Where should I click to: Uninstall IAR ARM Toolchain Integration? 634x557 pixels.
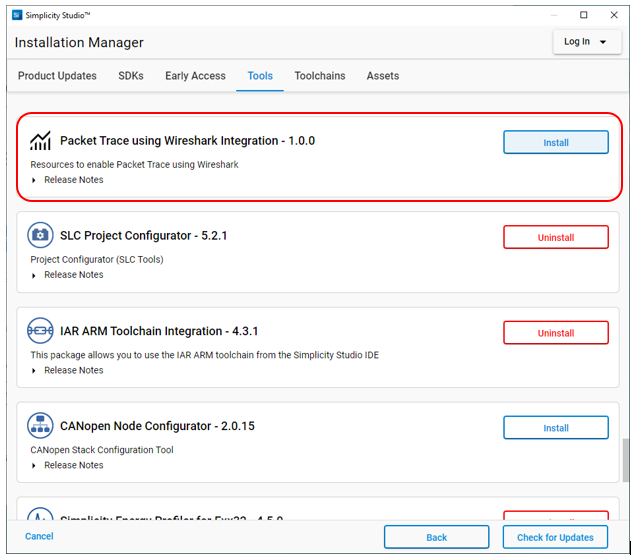click(x=556, y=333)
